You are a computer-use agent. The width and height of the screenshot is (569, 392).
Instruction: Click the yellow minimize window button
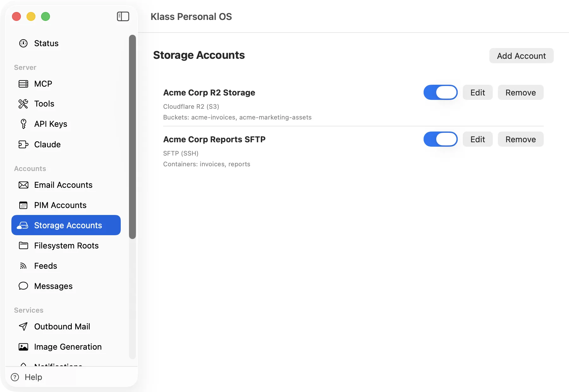pyautogui.click(x=31, y=16)
